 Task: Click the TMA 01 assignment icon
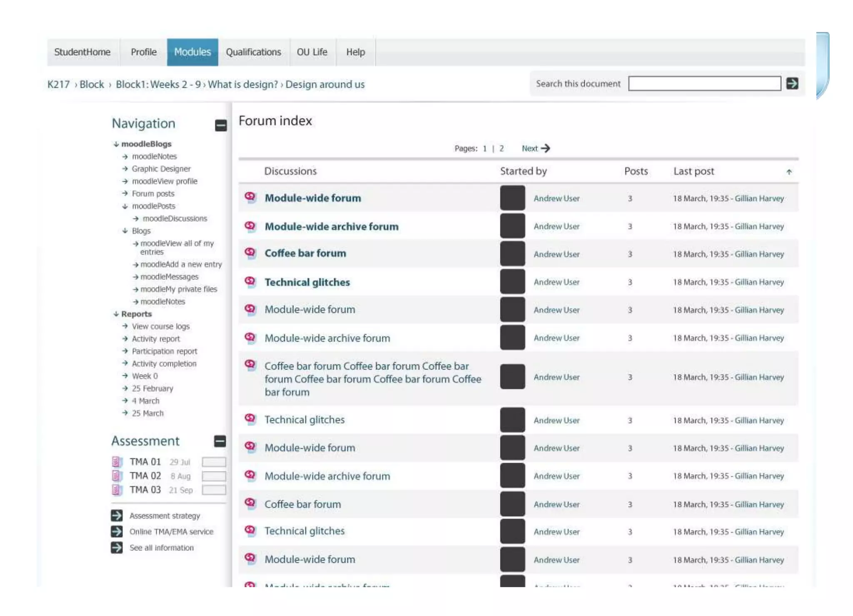[117, 462]
